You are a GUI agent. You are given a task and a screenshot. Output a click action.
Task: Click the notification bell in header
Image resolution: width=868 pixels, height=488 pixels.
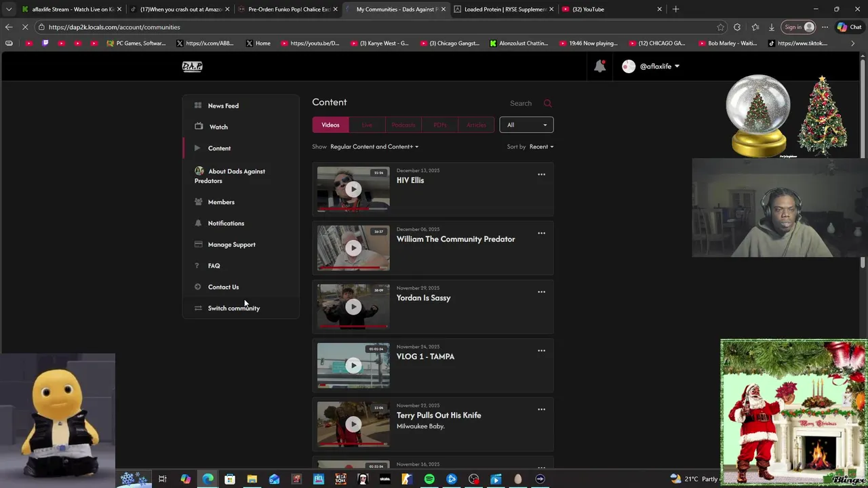pyautogui.click(x=599, y=66)
